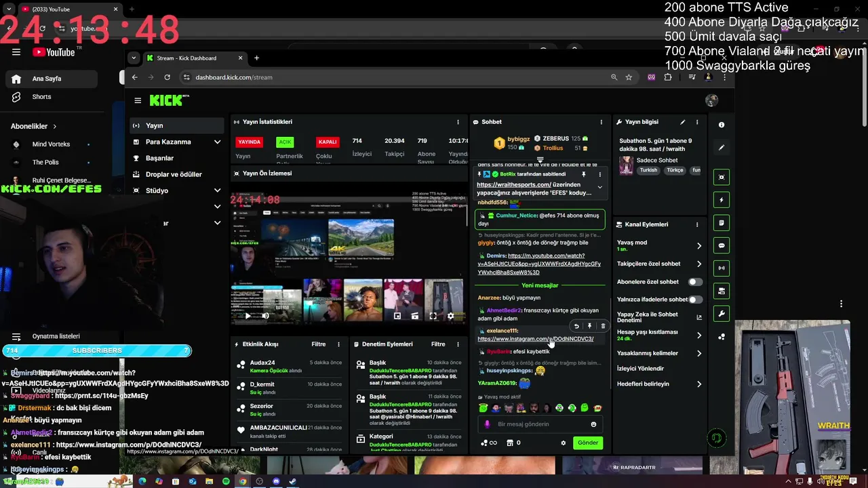Select the Stream - Kick Dashboard tab
This screenshot has height=488, width=868.
(x=195, y=58)
